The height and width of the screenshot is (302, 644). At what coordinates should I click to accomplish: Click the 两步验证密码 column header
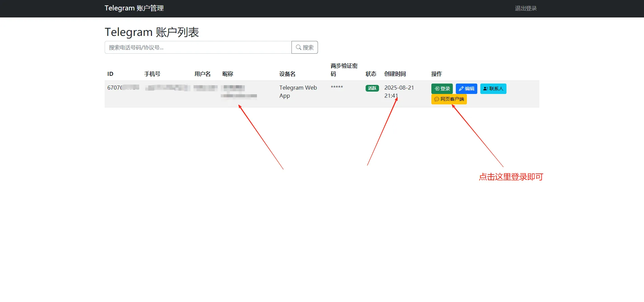tap(344, 70)
